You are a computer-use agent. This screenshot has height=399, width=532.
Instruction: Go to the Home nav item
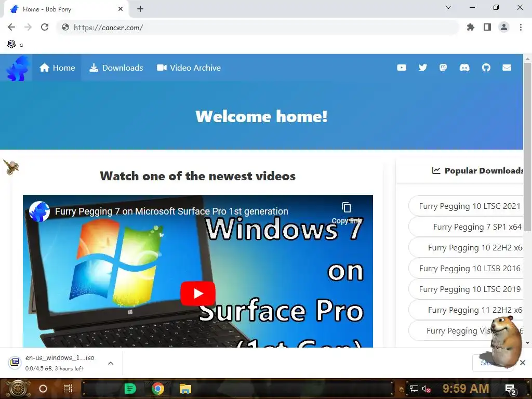(x=57, y=68)
